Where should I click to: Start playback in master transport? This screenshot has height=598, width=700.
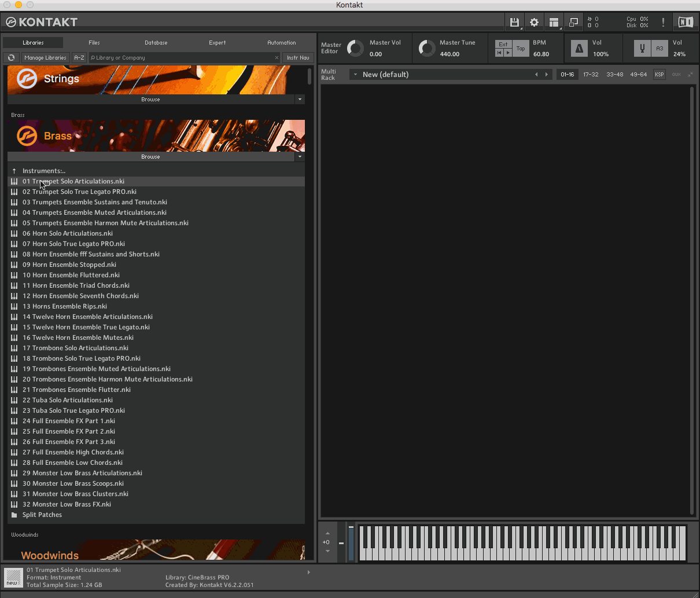(x=508, y=53)
